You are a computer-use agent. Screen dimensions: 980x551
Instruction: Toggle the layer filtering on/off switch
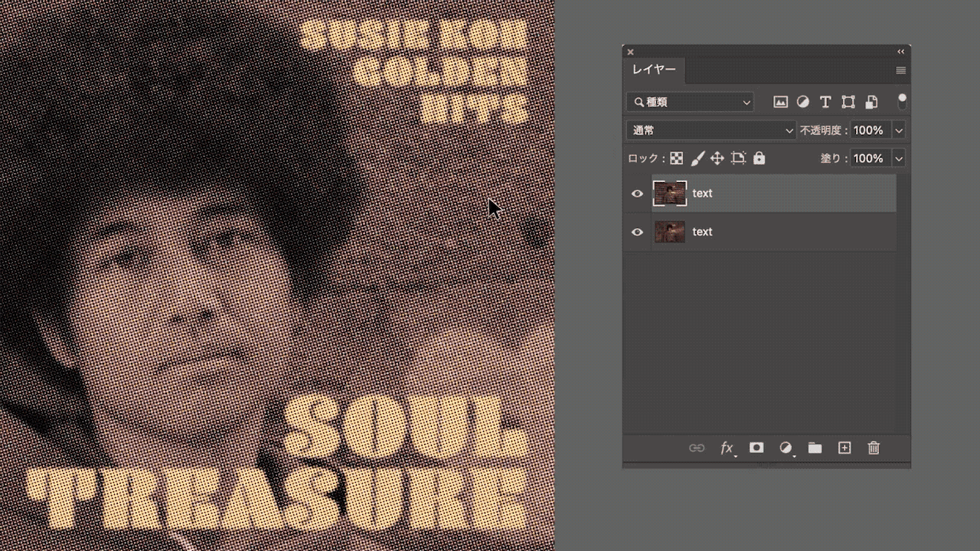click(x=902, y=101)
